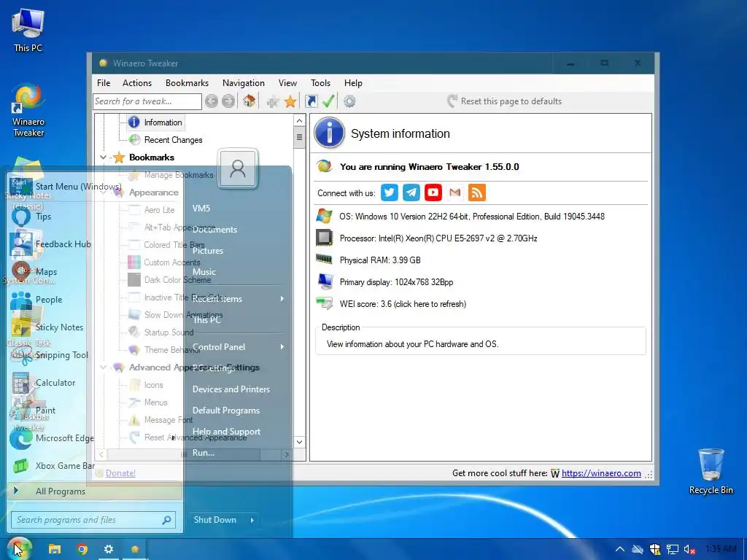Open the Actions menu
Viewport: 747px width, 560px height.
136,83
